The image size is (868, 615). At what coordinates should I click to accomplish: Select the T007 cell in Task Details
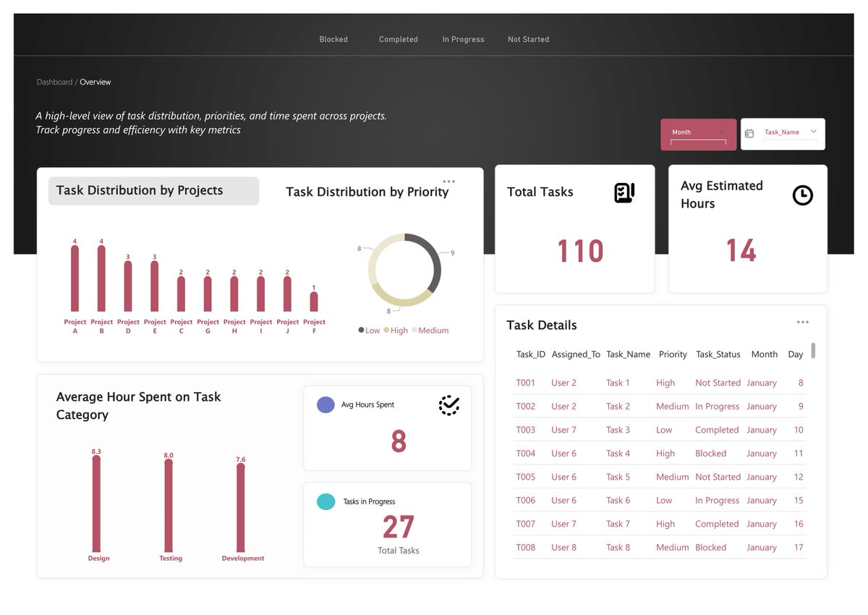(526, 524)
